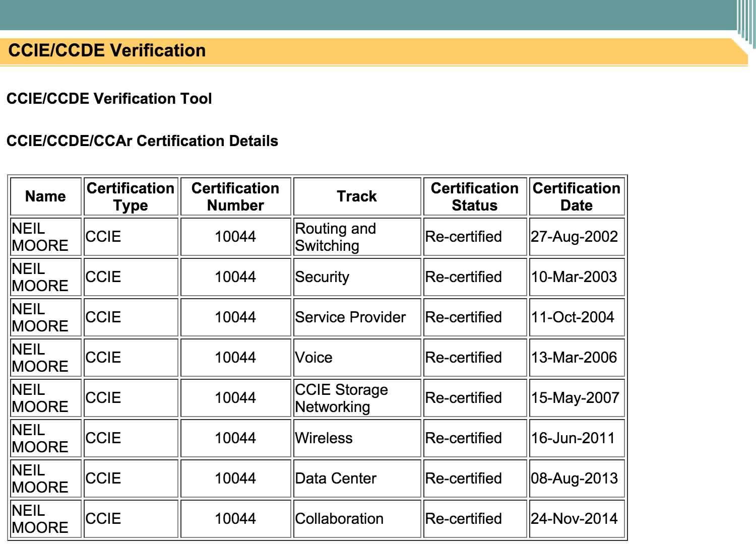The image size is (756, 548).
Task: Click NEIL MOORE in the Security row
Action: [40, 277]
